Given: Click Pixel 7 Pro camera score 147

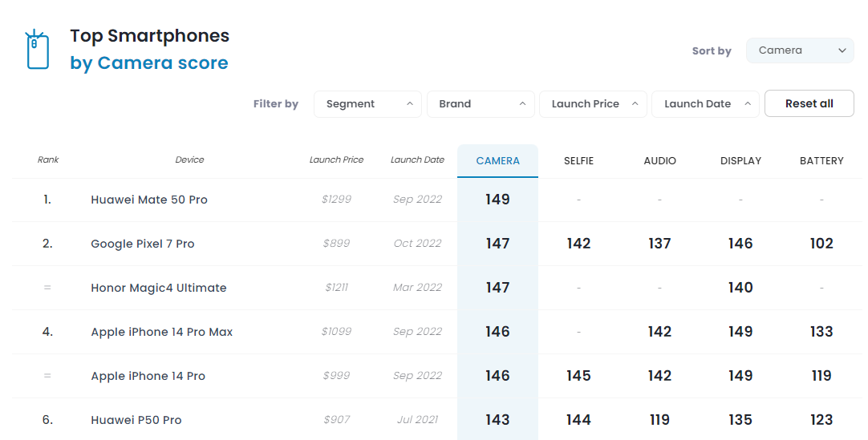Looking at the screenshot, I should pos(497,244).
